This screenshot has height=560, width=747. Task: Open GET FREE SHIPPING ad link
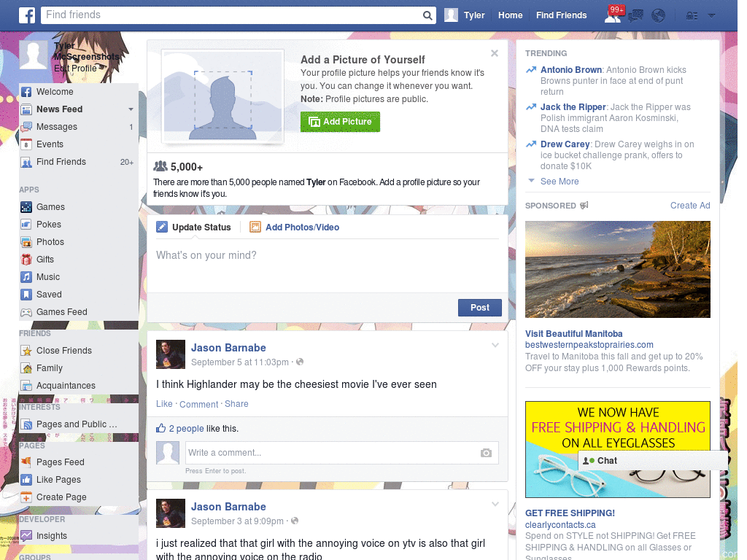pyautogui.click(x=570, y=513)
